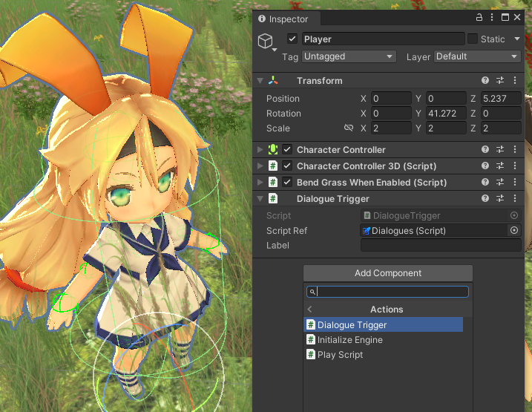Click the Actions category header
Viewport: 532px width, 412px height.
coord(388,309)
